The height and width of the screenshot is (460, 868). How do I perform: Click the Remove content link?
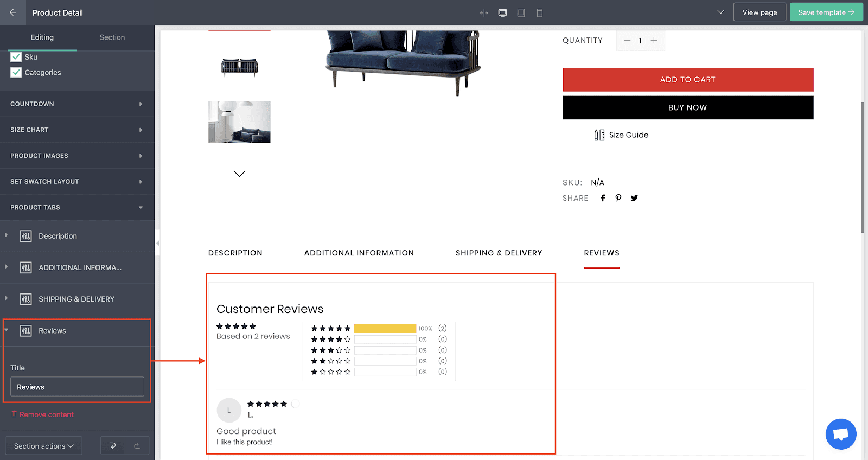[46, 414]
